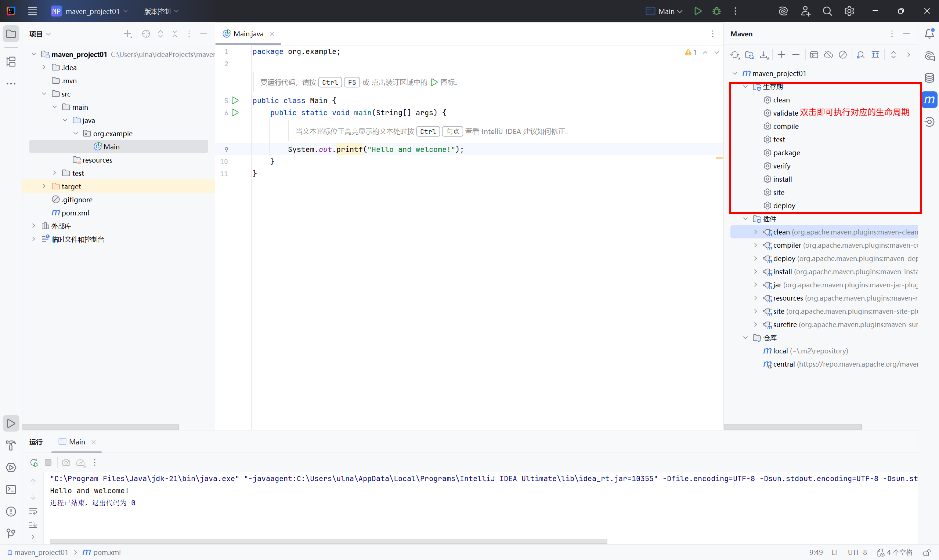Run Main with green play button
Viewport: 939px width, 560px height.
(x=698, y=11)
